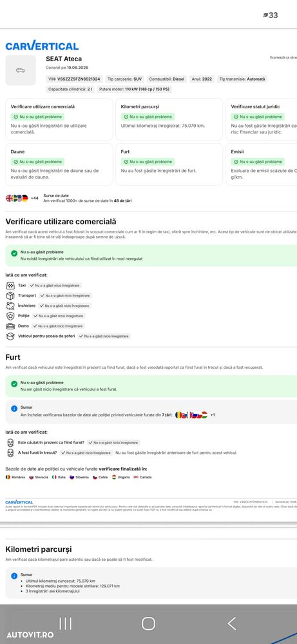297x644 pixels.
Task: Select the Furt summary card
Action: [169, 164]
